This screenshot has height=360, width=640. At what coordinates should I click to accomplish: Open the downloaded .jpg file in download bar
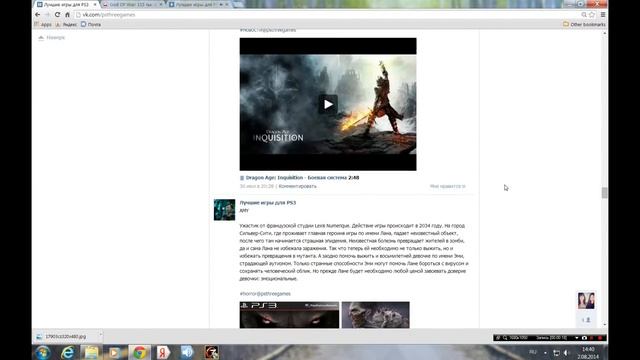pyautogui.click(x=65, y=337)
